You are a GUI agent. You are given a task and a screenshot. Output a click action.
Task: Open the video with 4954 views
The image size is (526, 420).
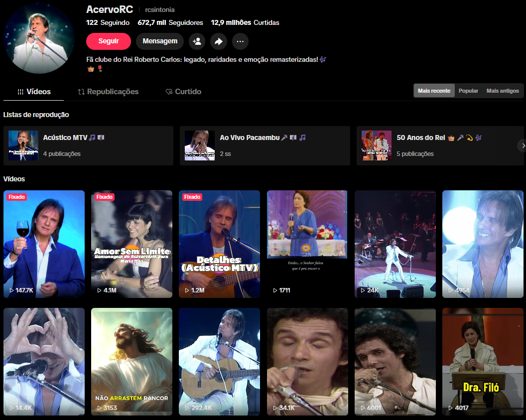pyautogui.click(x=483, y=244)
